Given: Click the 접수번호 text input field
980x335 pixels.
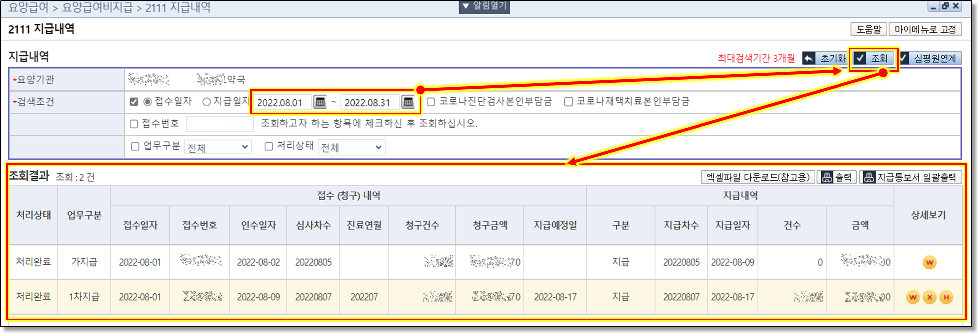Looking at the screenshot, I should [x=220, y=124].
